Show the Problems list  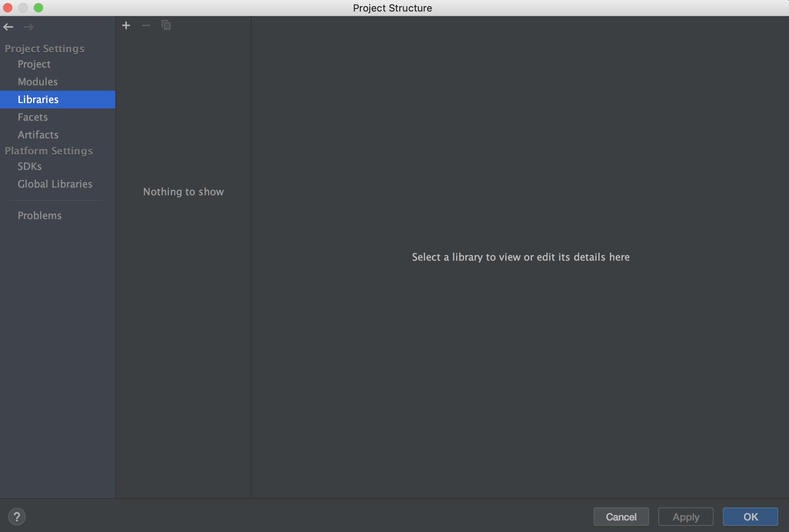[40, 216]
